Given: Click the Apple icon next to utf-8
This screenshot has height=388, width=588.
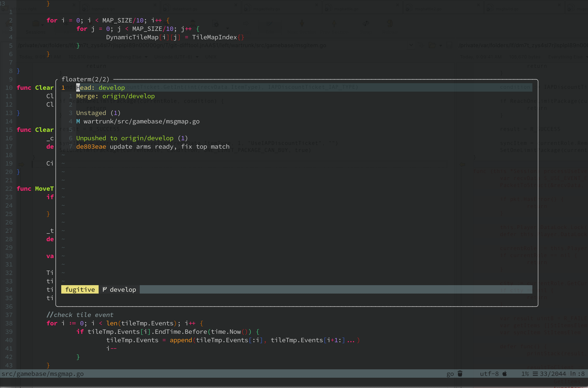Looking at the screenshot, I should click(505, 374).
